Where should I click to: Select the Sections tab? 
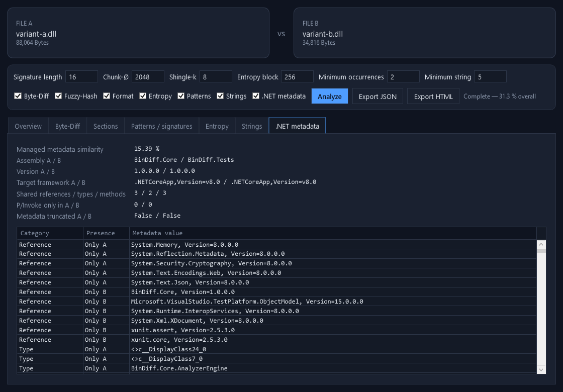click(x=106, y=126)
